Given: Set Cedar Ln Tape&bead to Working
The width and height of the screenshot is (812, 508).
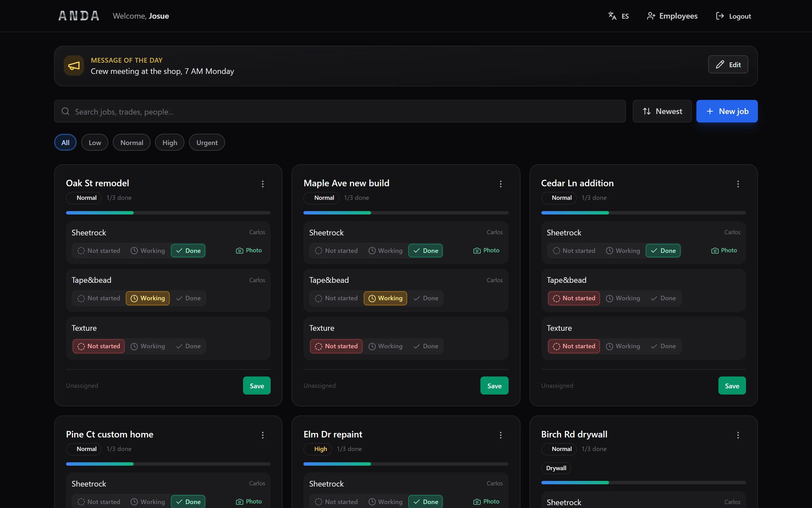Looking at the screenshot, I should (623, 298).
